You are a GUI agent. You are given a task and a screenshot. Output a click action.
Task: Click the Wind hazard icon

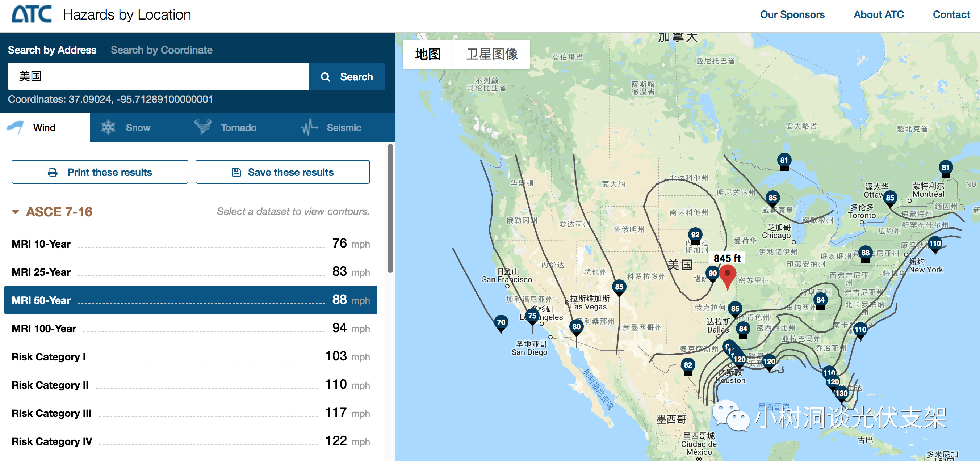click(15, 127)
